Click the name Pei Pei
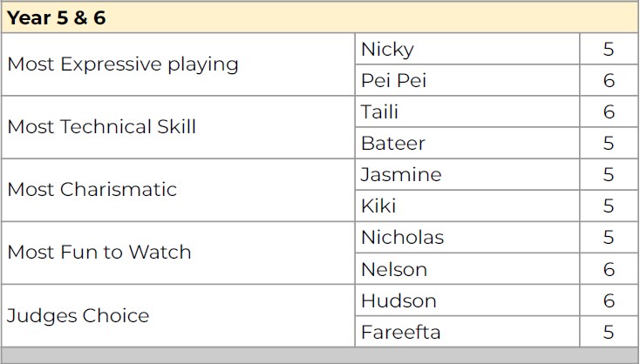Screen dimensions: 640x364 (394, 80)
